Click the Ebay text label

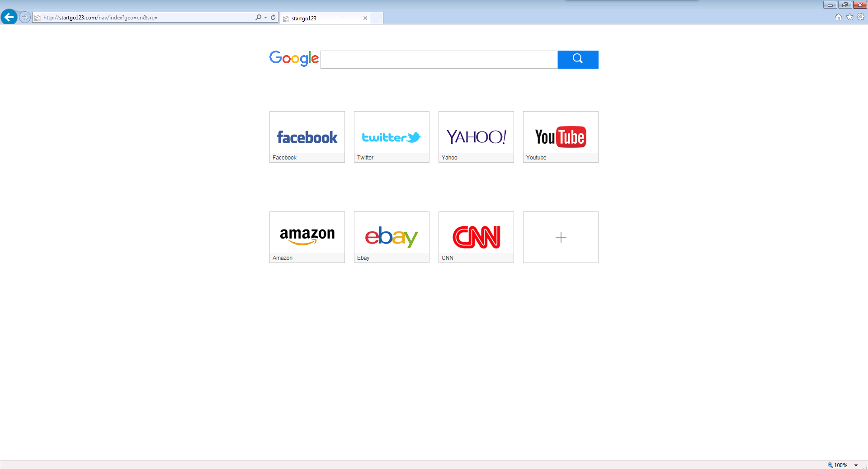(363, 258)
